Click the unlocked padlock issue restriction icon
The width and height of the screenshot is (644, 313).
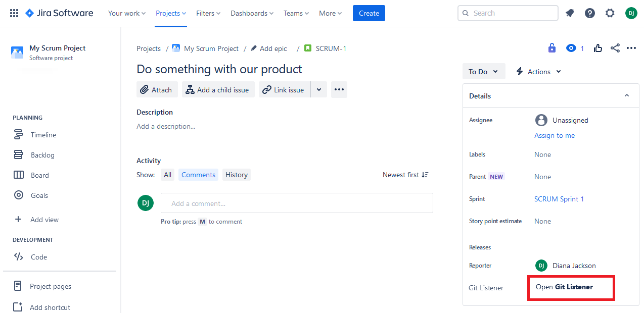coord(552,48)
